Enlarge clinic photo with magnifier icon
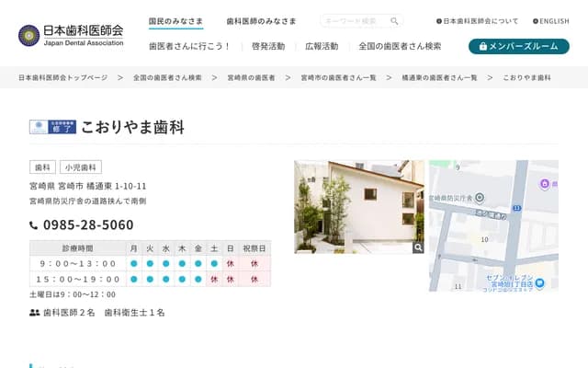The height and width of the screenshot is (368, 588). [418, 247]
